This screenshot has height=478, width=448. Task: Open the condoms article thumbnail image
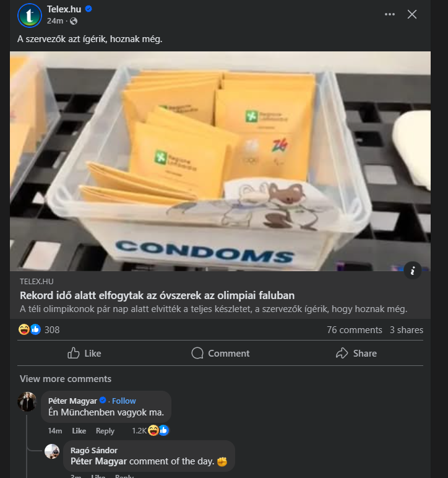[x=220, y=161]
